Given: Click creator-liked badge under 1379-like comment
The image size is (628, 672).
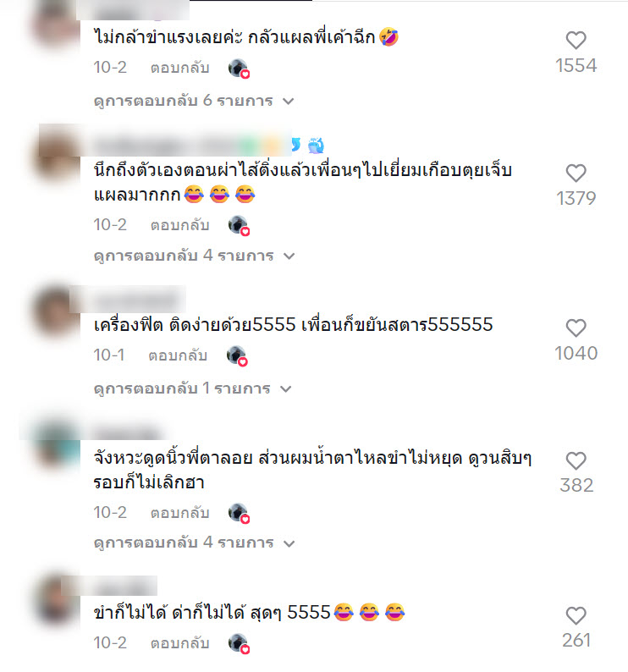Looking at the screenshot, I should 240,226.
